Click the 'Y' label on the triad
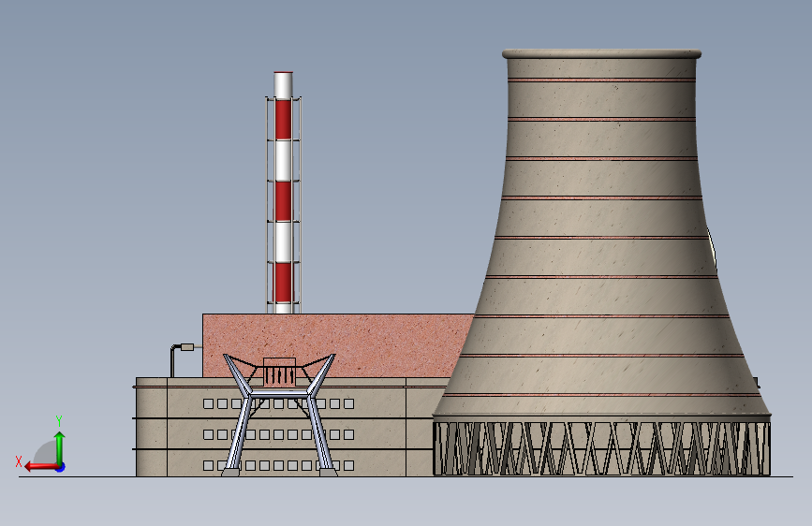This screenshot has width=812, height=526. point(59,421)
